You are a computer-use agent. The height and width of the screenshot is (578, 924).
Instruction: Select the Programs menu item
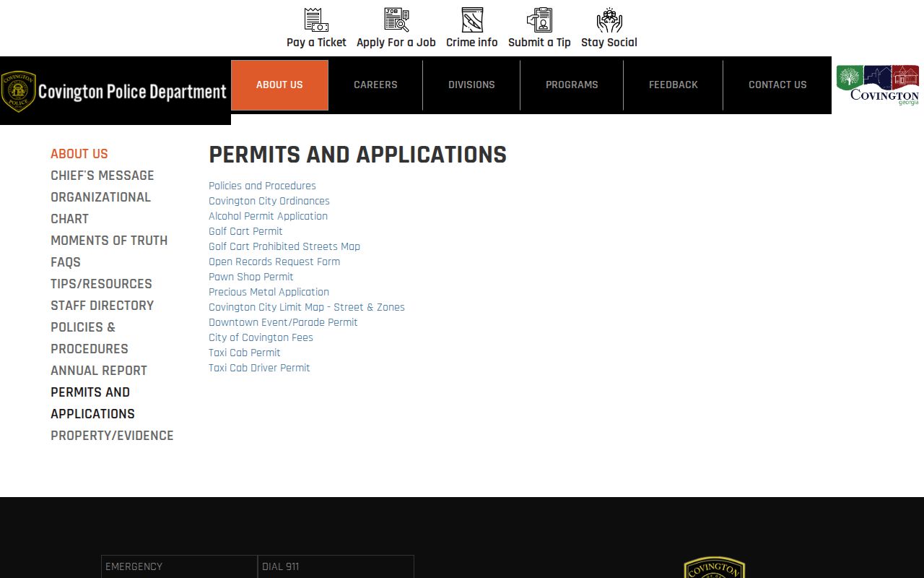pos(572,85)
